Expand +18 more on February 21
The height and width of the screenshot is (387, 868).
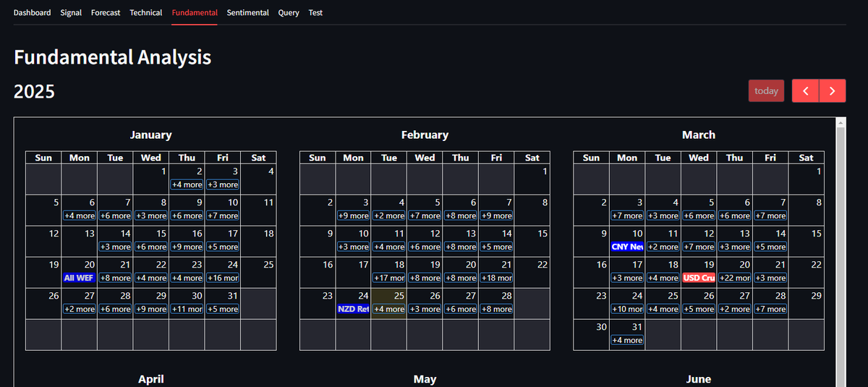click(496, 278)
